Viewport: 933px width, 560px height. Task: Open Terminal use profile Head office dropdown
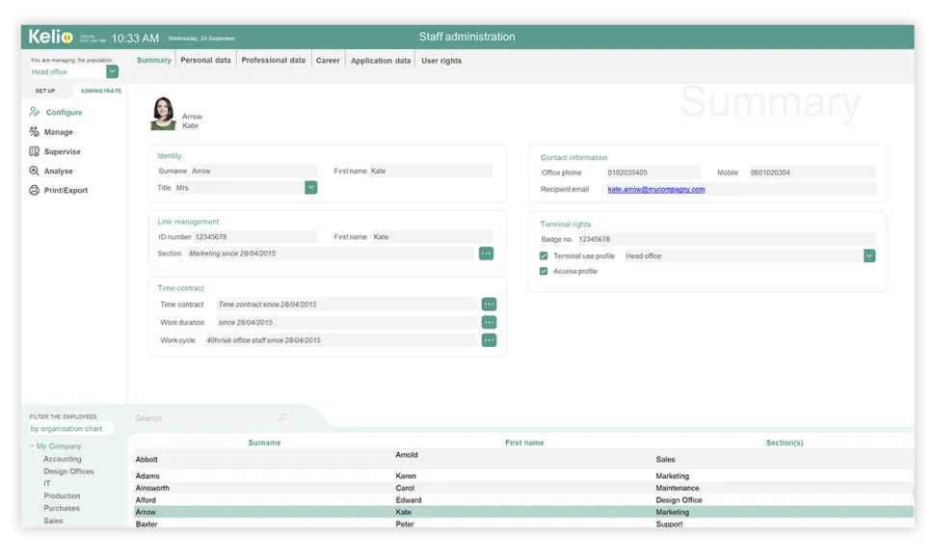click(x=869, y=255)
